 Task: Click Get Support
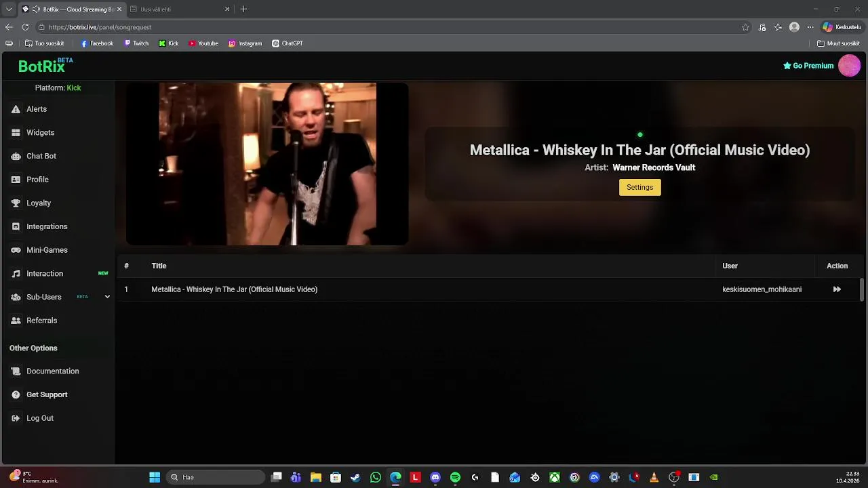click(x=47, y=394)
